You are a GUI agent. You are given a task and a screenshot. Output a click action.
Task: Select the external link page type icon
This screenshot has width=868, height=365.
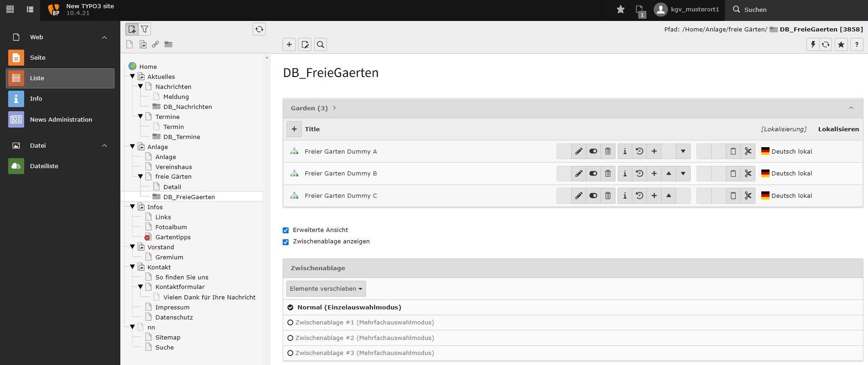155,44
